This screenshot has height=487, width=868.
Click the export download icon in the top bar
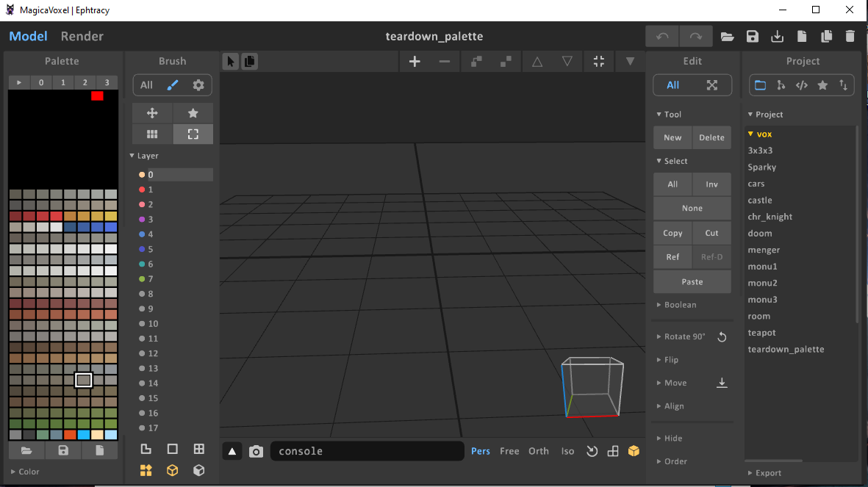tap(777, 37)
